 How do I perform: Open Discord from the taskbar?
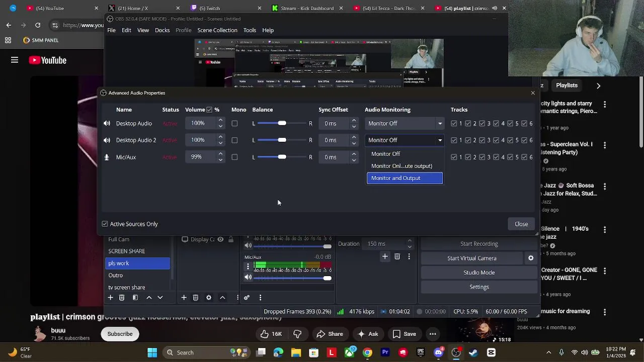[438, 352]
